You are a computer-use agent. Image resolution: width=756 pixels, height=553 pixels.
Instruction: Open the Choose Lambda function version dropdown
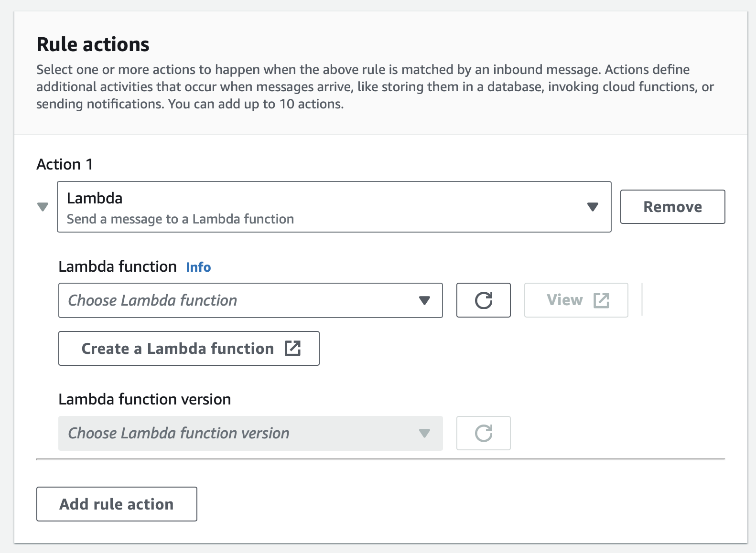[250, 433]
